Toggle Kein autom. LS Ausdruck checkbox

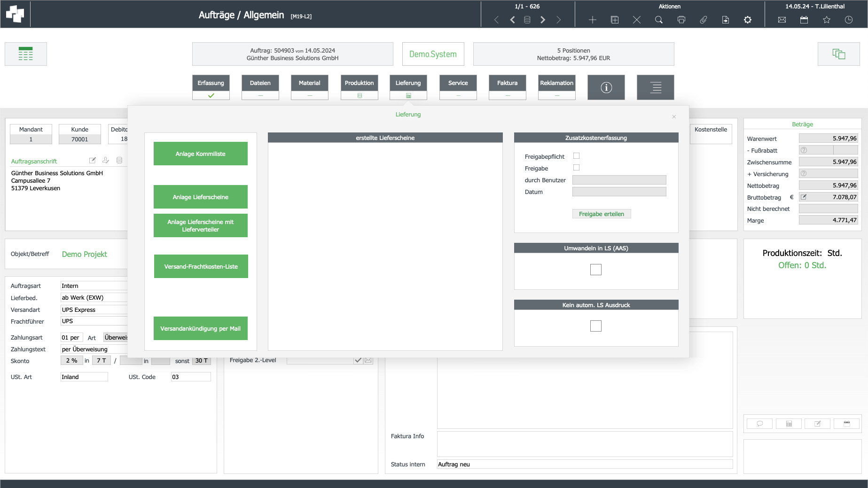(x=596, y=326)
